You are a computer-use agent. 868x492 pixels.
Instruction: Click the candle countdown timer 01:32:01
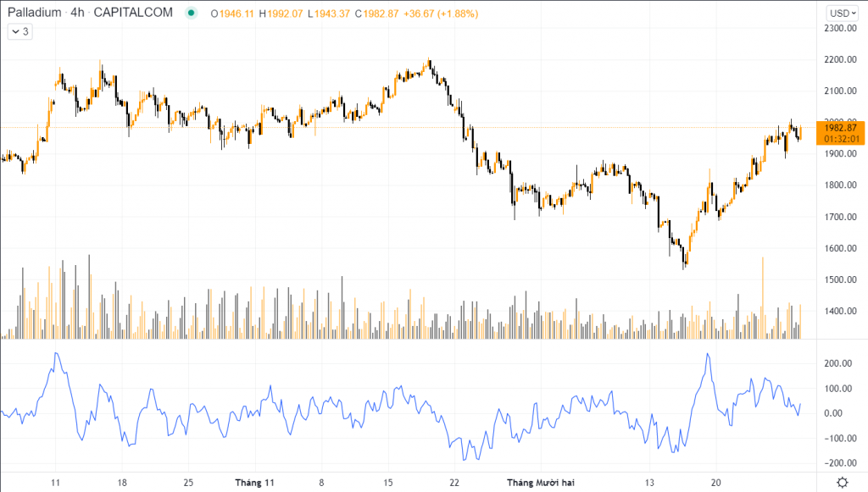coord(838,138)
